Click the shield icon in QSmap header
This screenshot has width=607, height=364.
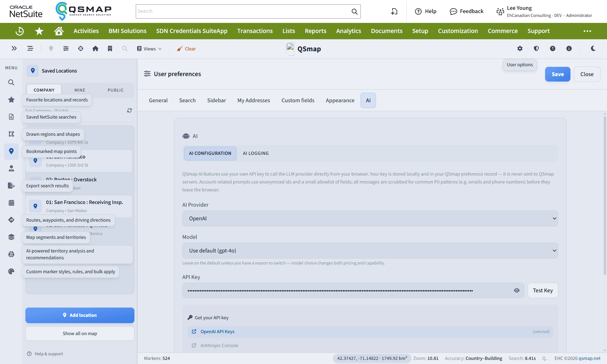(536, 49)
